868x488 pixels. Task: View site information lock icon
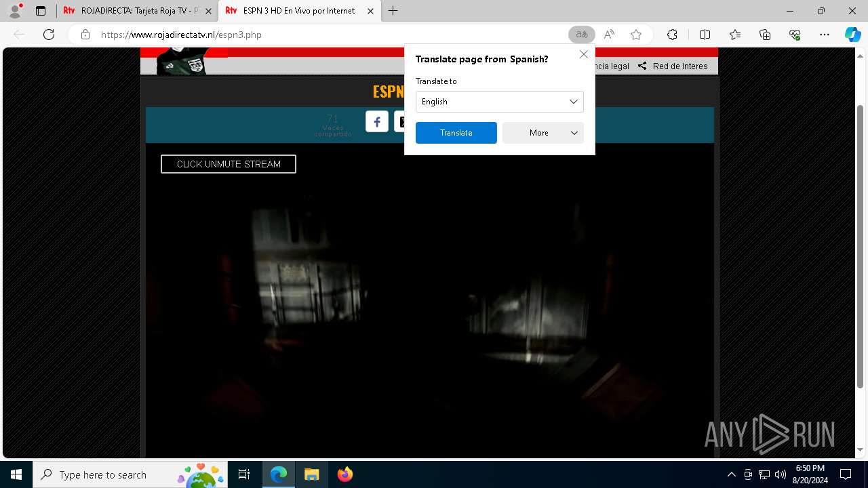click(x=85, y=35)
